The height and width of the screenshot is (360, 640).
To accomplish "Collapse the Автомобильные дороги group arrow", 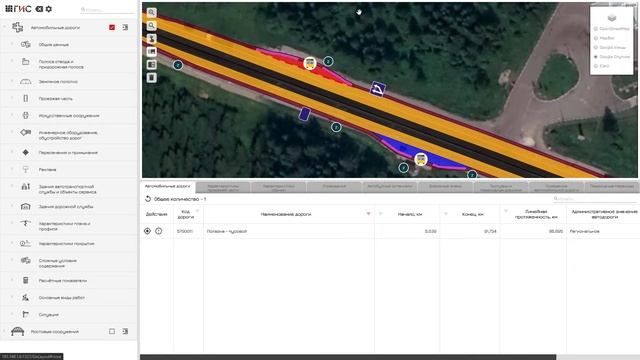I will pos(4,27).
